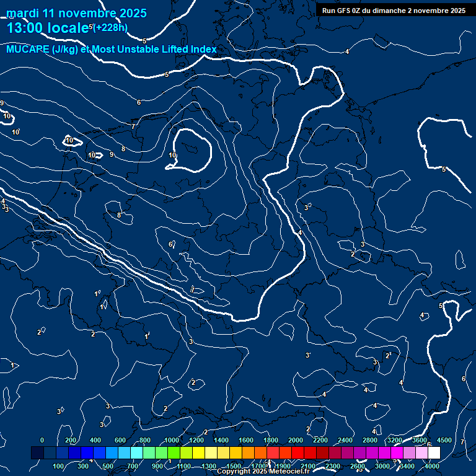This screenshot has width=476, height=476.
Task: Click the legend value '2800'
Action: (370, 440)
